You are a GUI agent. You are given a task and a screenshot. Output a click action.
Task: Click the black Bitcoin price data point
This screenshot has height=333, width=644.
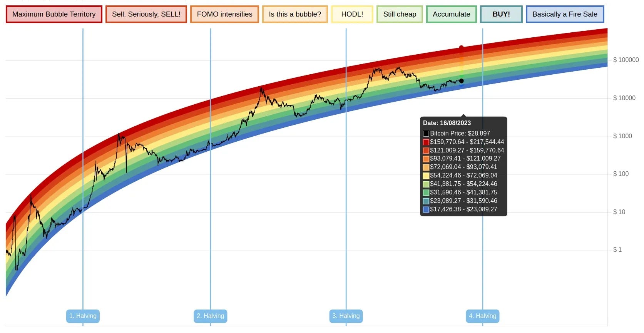[x=461, y=81]
